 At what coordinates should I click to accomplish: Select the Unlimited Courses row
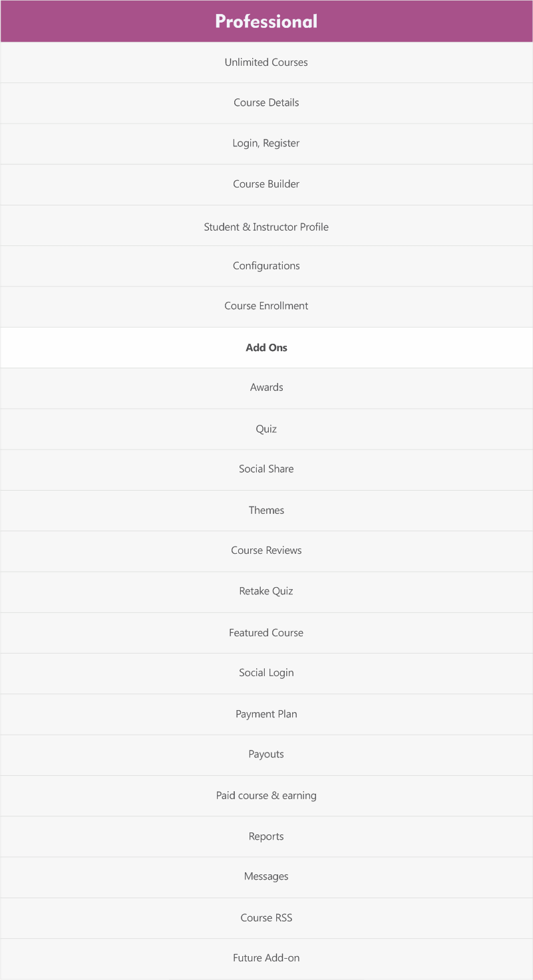coord(266,62)
